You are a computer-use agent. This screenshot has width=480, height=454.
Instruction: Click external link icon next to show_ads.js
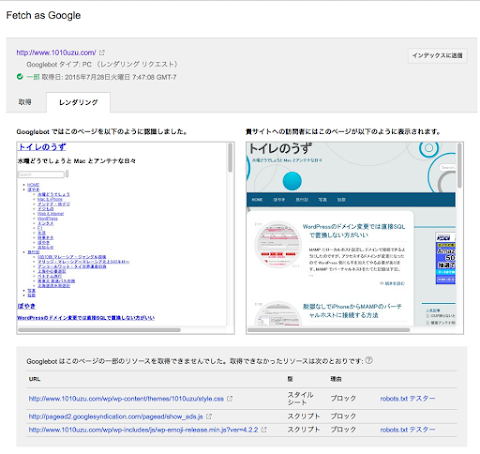pyautogui.click(x=209, y=416)
